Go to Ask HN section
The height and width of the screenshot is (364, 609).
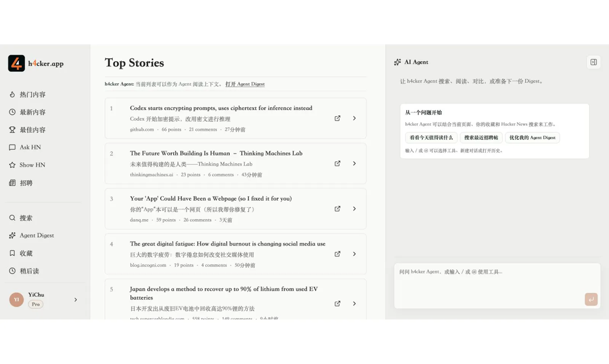30,147
